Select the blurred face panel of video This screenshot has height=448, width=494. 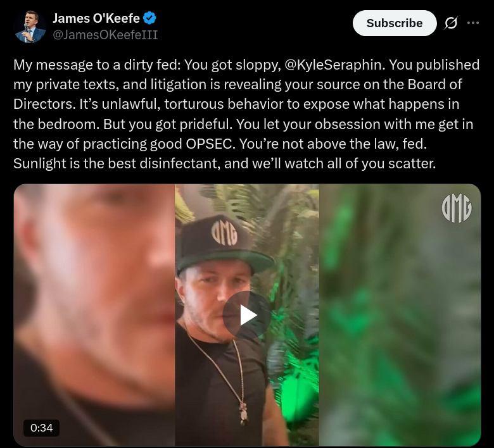click(94, 315)
